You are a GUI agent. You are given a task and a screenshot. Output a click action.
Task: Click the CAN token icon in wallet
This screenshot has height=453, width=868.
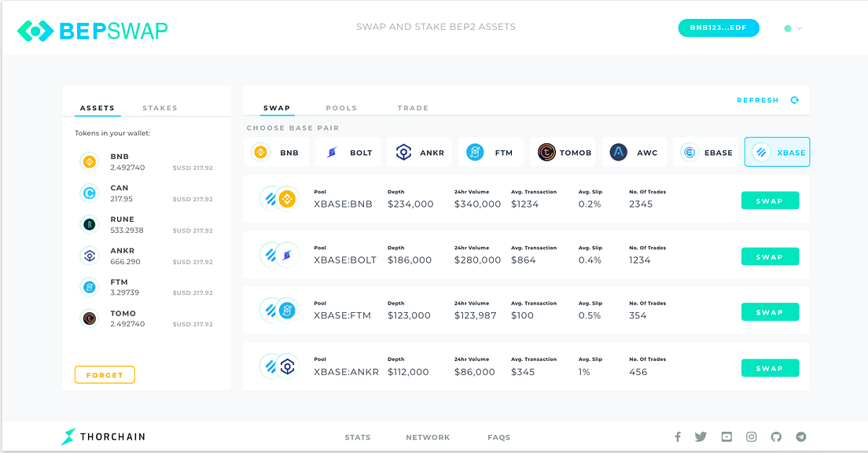[x=89, y=193]
